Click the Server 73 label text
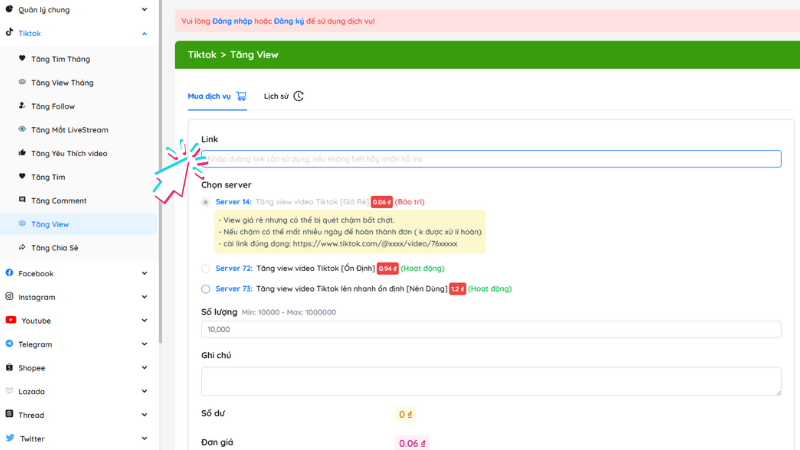 [x=234, y=289]
